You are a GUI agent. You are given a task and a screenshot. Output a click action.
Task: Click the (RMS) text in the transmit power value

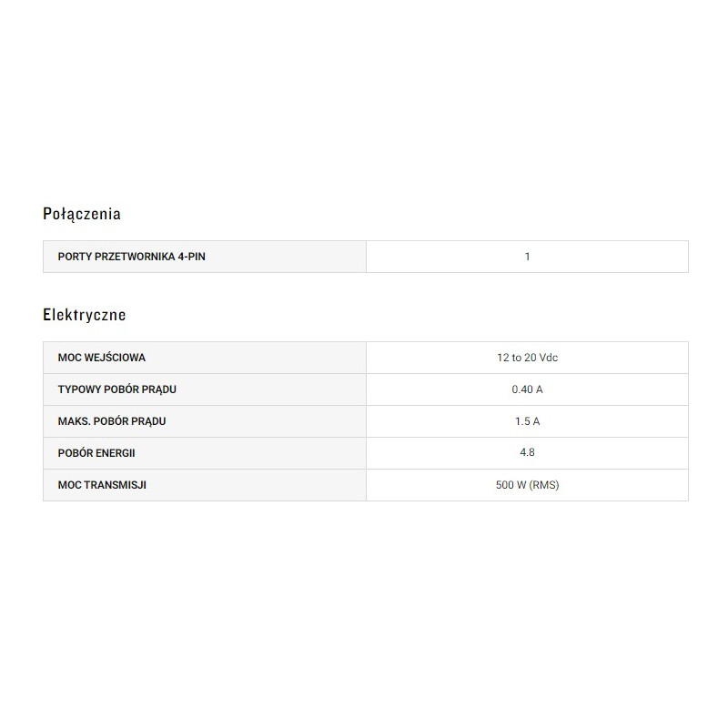543,485
